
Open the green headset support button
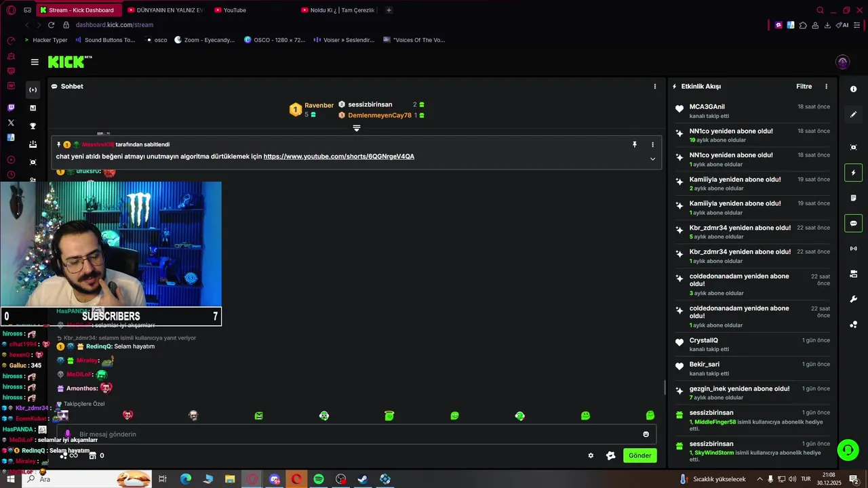click(x=847, y=450)
